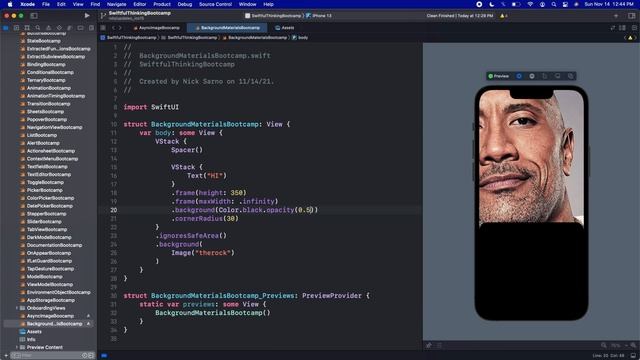The height and width of the screenshot is (360, 640).
Task: Open the Editor menu
Action: click(140, 4)
